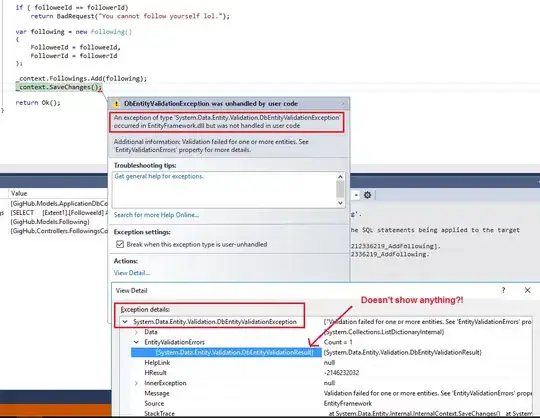Expand the InnerException node
The width and height of the screenshot is (540, 418).
tap(136, 383)
